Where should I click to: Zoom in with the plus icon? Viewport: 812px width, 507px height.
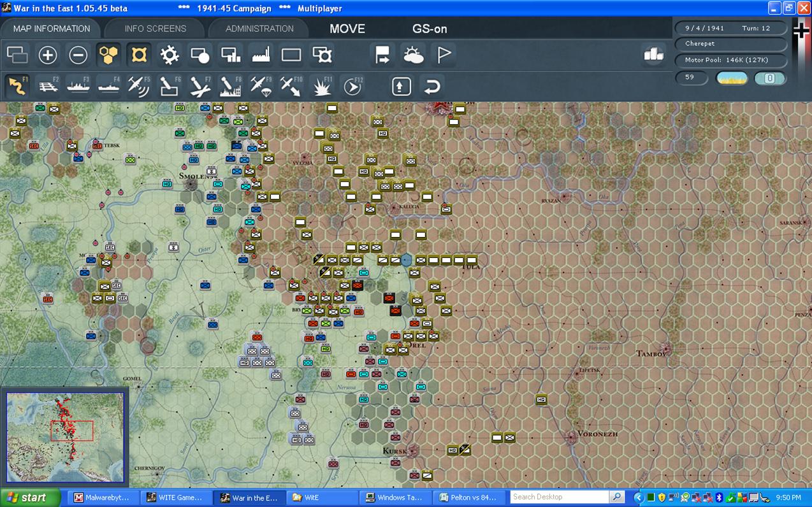click(48, 55)
